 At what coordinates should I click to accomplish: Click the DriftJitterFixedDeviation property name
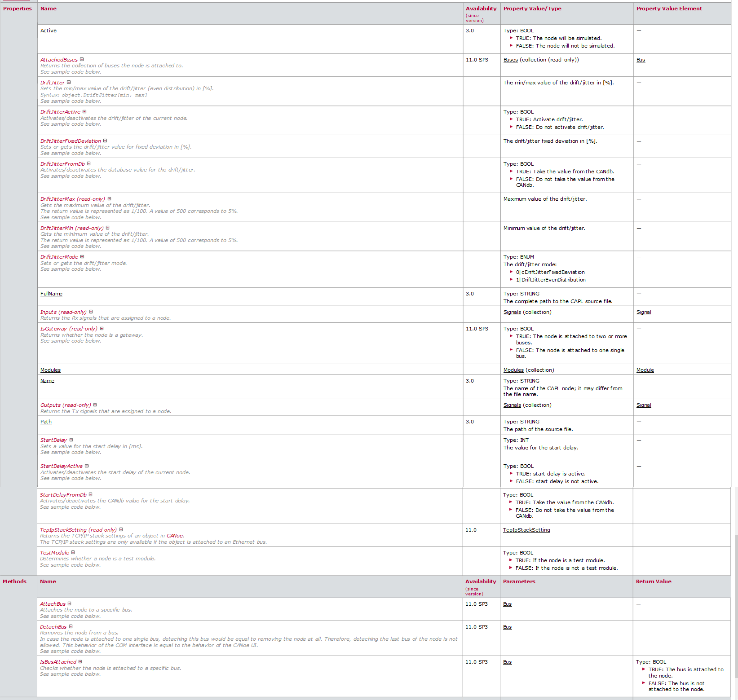(x=71, y=141)
